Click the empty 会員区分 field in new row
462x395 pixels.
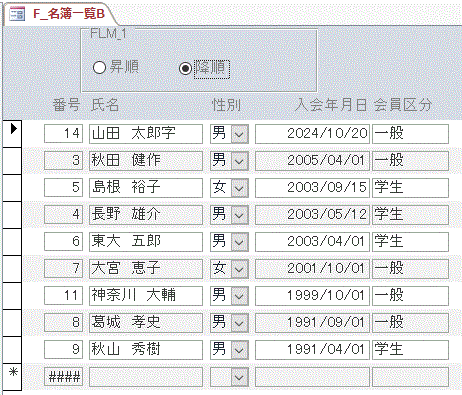pos(410,377)
